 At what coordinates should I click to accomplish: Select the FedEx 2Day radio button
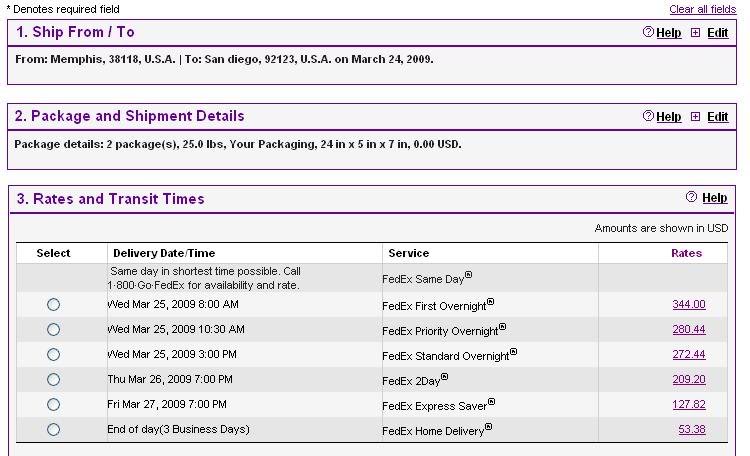pyautogui.click(x=54, y=379)
